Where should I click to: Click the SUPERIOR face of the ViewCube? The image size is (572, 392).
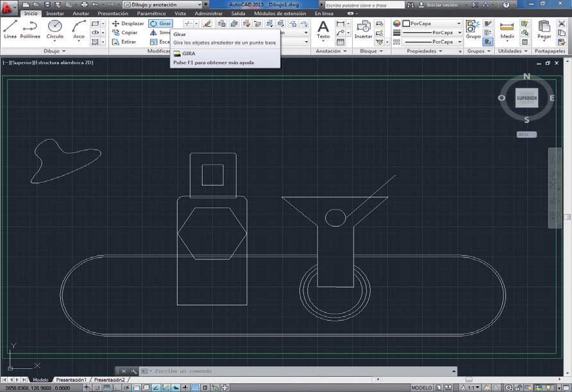coord(526,97)
